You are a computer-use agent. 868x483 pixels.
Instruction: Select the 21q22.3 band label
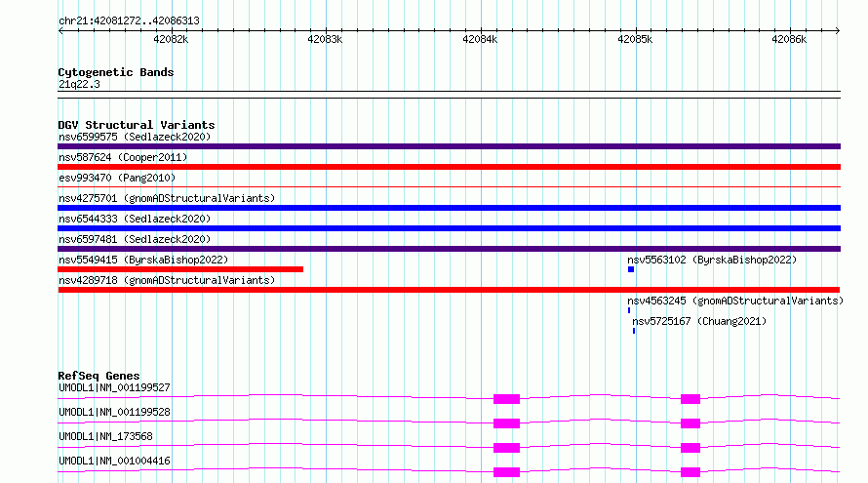79,84
